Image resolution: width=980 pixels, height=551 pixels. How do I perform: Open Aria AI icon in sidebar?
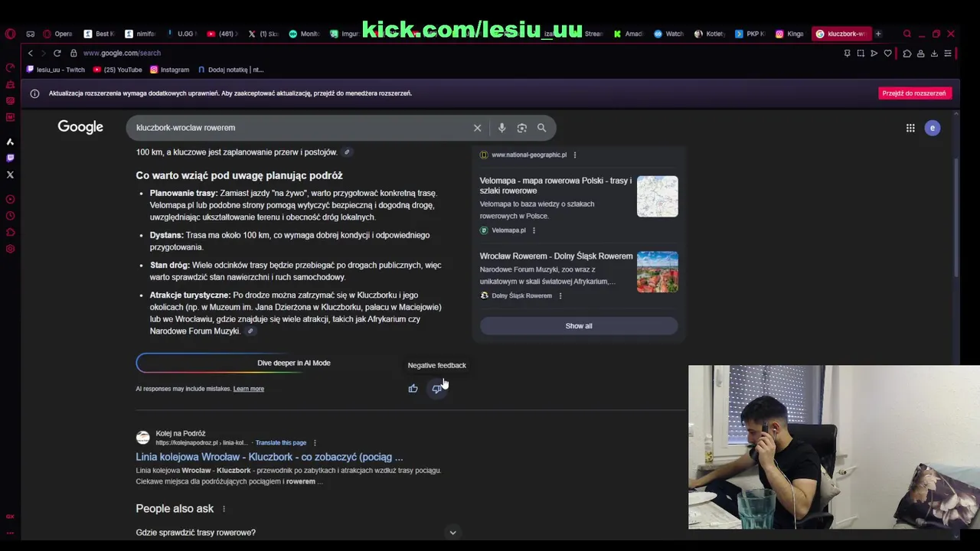tap(10, 142)
